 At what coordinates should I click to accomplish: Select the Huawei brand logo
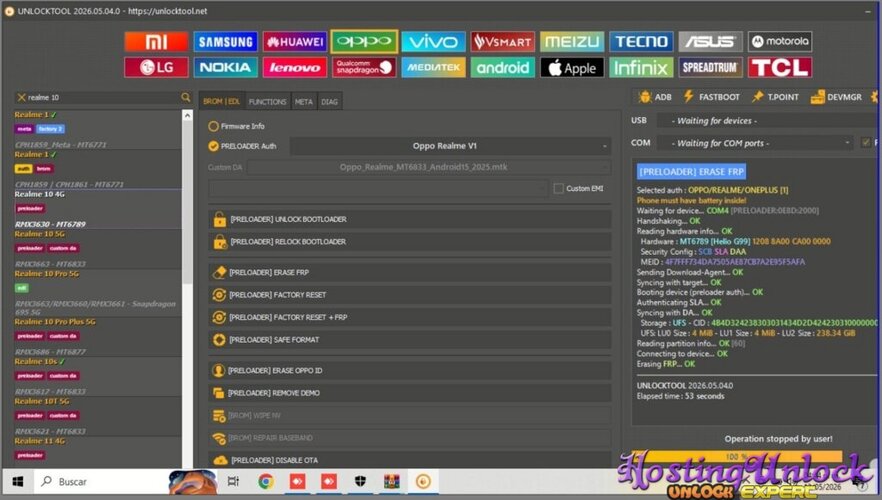coord(295,42)
